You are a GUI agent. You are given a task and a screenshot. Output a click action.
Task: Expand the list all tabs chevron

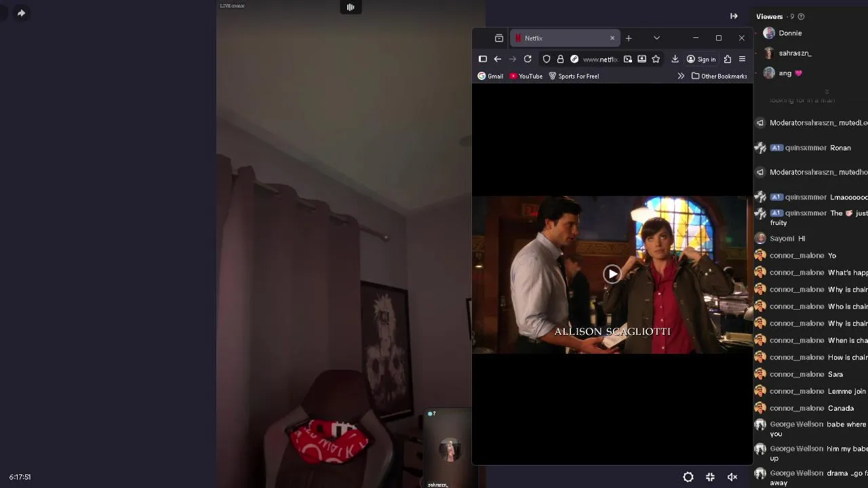(x=656, y=38)
